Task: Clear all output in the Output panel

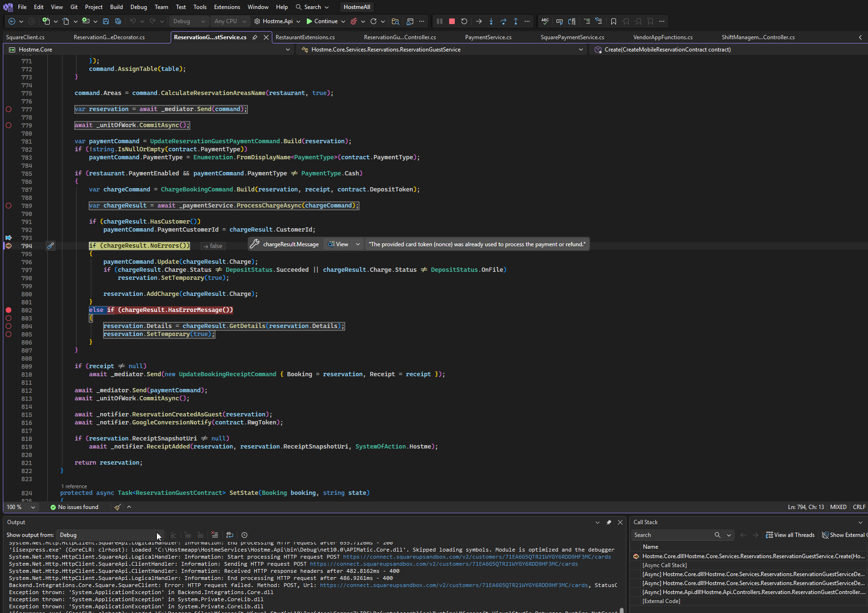Action: tap(215, 535)
